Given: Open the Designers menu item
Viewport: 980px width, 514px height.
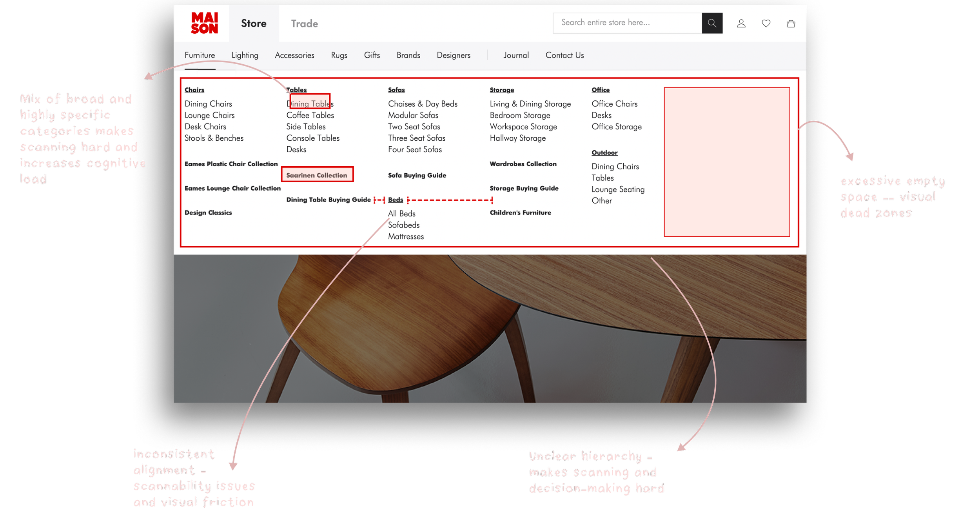Looking at the screenshot, I should [x=454, y=55].
